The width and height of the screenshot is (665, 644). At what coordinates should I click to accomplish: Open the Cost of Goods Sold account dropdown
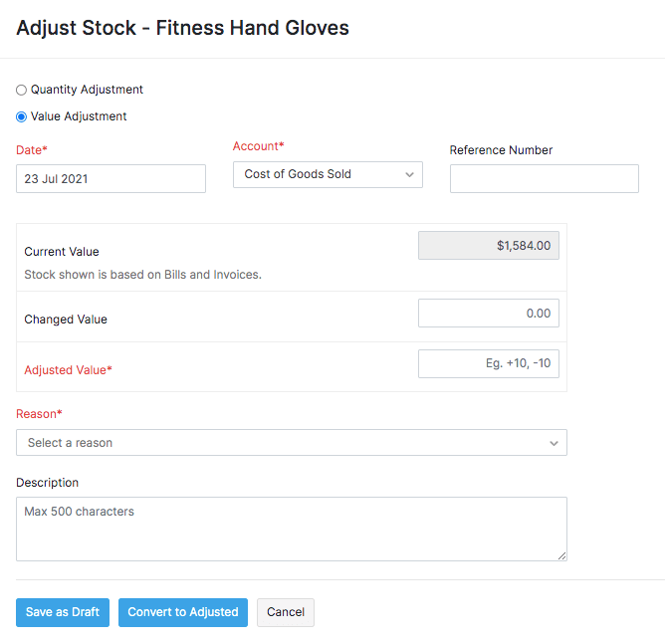[x=328, y=174]
